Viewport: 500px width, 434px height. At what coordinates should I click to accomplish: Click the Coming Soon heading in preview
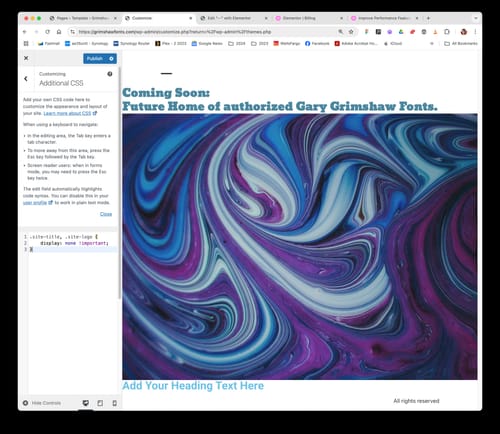[279, 99]
